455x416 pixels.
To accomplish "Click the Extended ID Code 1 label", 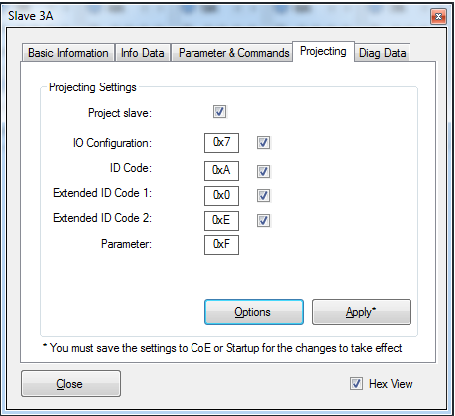I will click(x=102, y=193).
